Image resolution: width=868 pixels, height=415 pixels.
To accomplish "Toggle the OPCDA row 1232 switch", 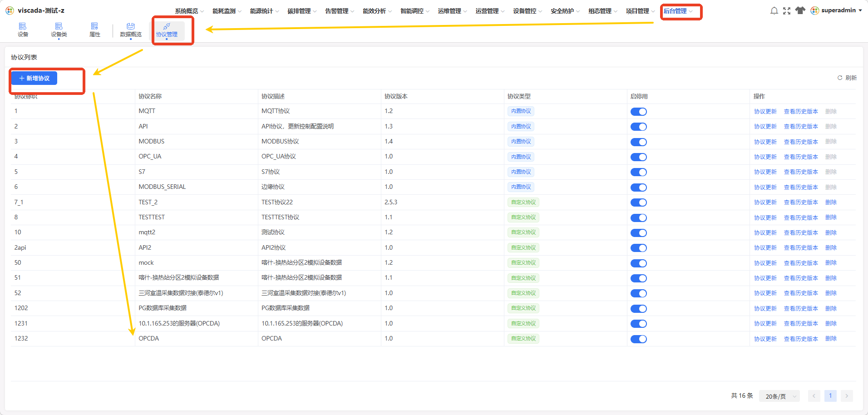I will click(639, 339).
